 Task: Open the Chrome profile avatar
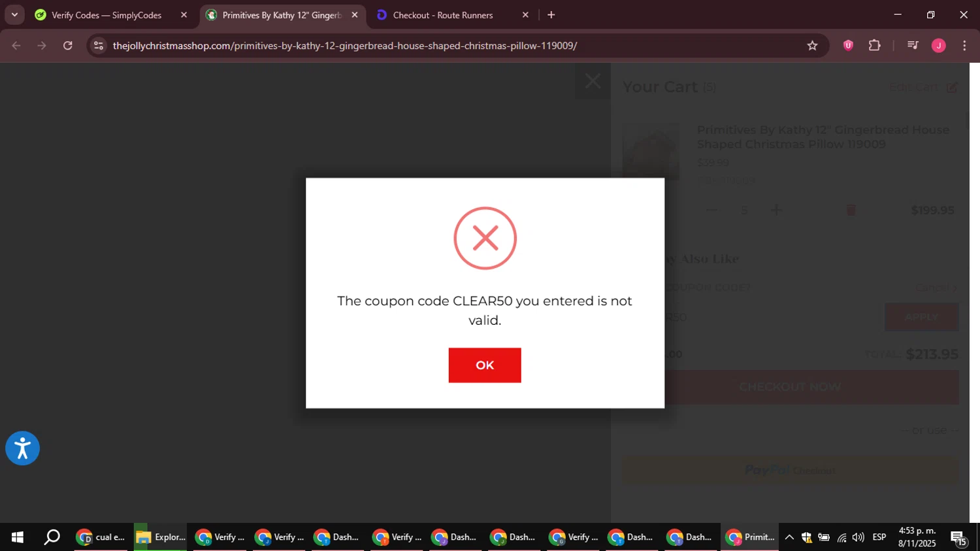click(939, 46)
